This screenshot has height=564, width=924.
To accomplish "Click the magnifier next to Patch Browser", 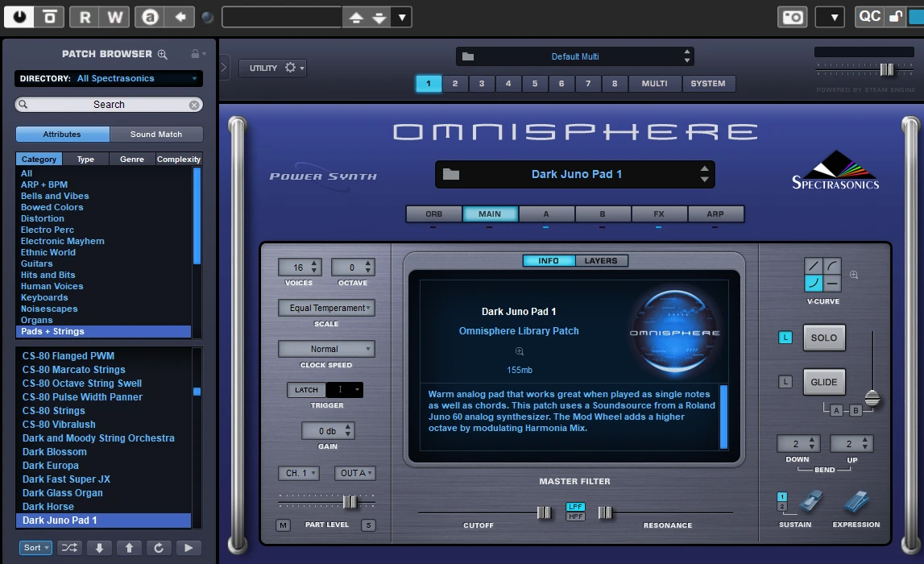I will 163,54.
